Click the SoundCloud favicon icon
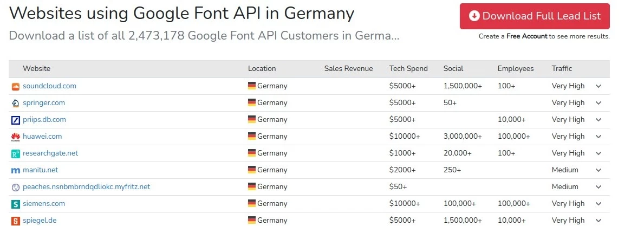 click(x=15, y=86)
